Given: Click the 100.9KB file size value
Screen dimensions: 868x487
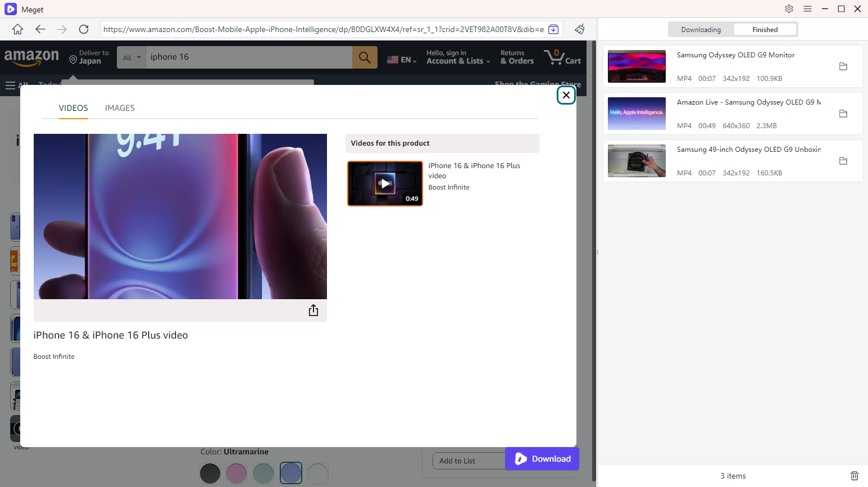Looking at the screenshot, I should click(x=769, y=79).
